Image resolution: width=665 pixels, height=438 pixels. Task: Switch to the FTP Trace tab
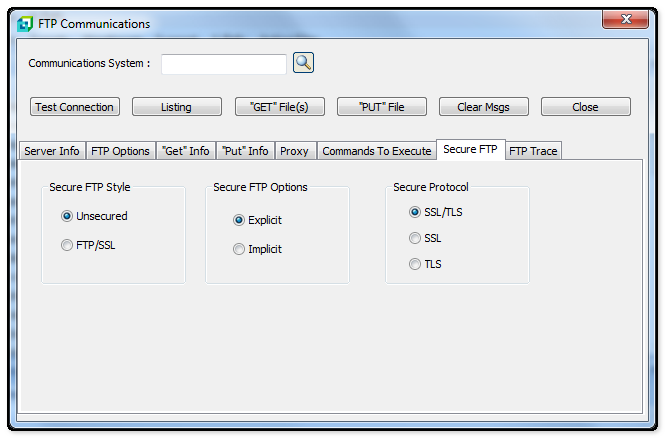[x=533, y=151]
